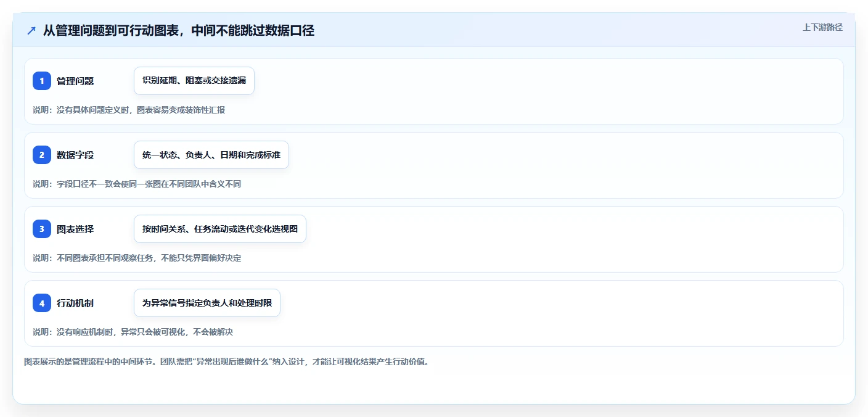Click the 识别延期、阻塞或交接遗漏 chip
Viewport: 868px width, 417px height.
(194, 81)
